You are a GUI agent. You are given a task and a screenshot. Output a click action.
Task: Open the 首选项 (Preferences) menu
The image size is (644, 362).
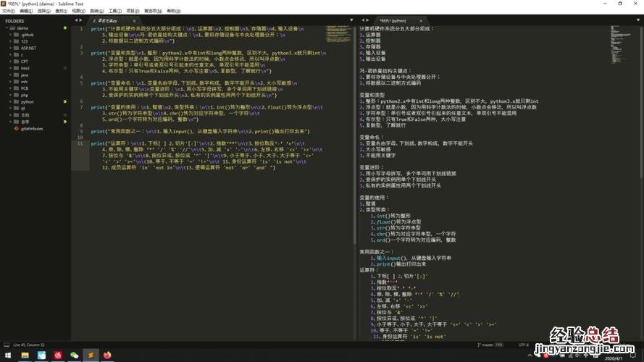coord(153,12)
